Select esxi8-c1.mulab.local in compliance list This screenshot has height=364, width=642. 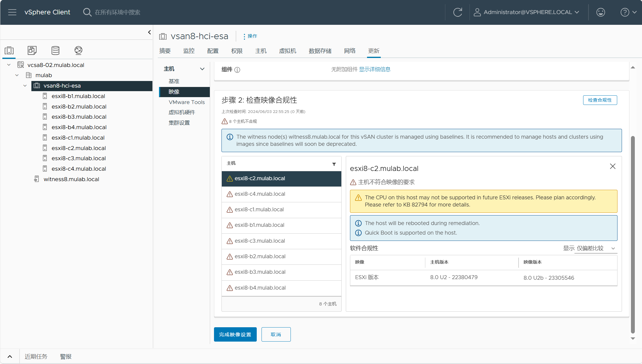click(x=282, y=210)
